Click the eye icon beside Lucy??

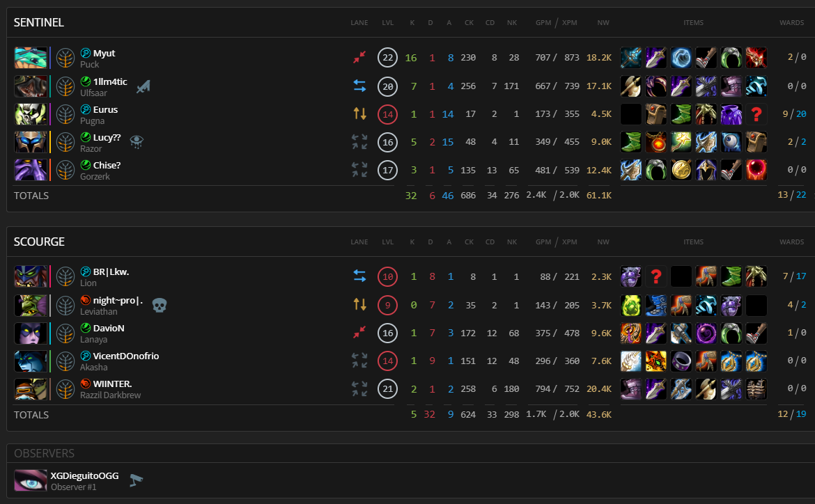[x=137, y=142]
